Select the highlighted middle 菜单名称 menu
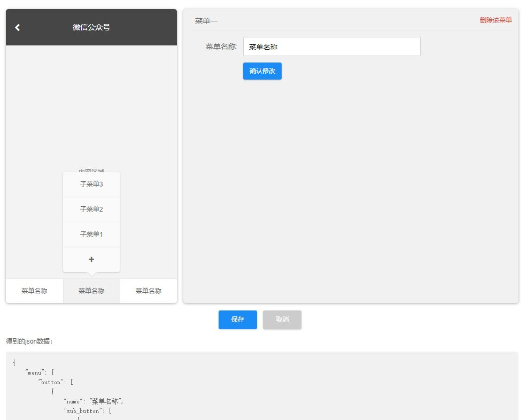Screen dimensions: 527x420 click(91, 291)
